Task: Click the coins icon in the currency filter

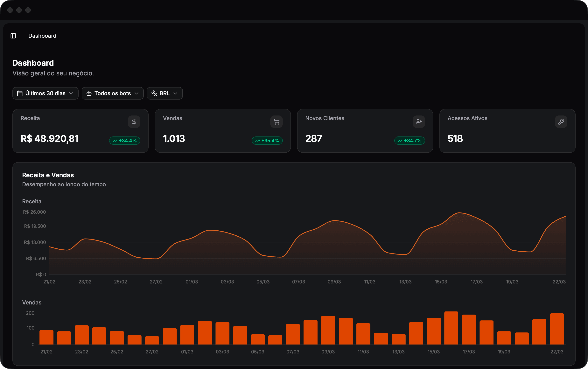Action: point(154,93)
